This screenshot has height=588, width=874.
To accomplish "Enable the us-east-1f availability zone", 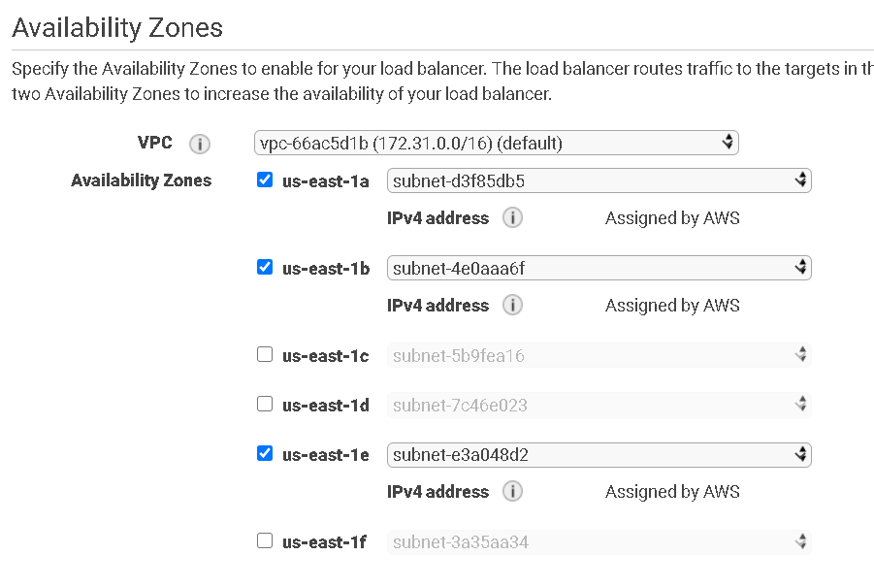I will [x=265, y=540].
